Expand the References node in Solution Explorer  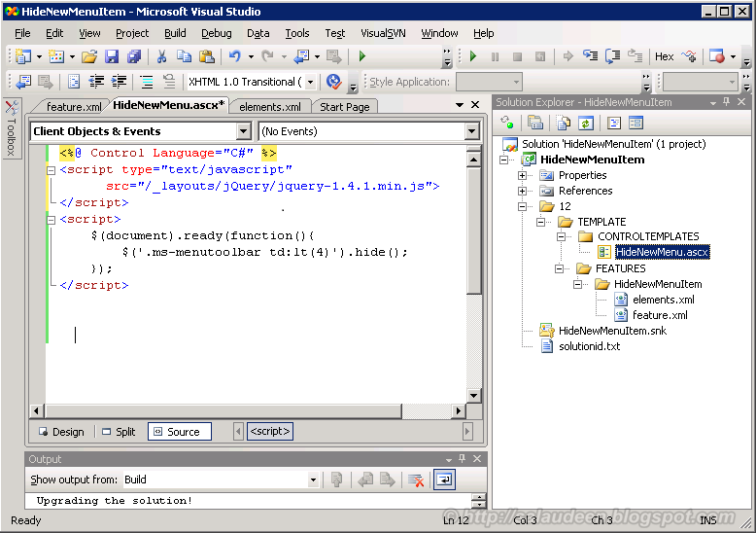[522, 191]
